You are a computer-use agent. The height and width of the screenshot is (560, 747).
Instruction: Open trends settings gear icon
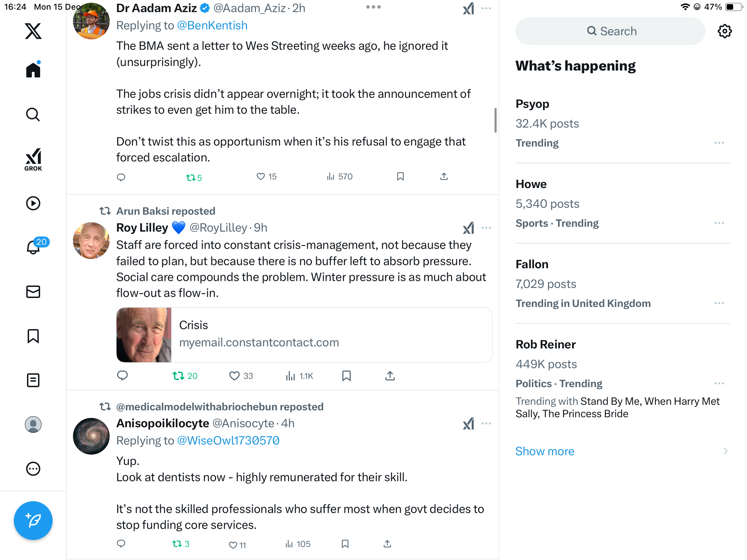tap(725, 31)
